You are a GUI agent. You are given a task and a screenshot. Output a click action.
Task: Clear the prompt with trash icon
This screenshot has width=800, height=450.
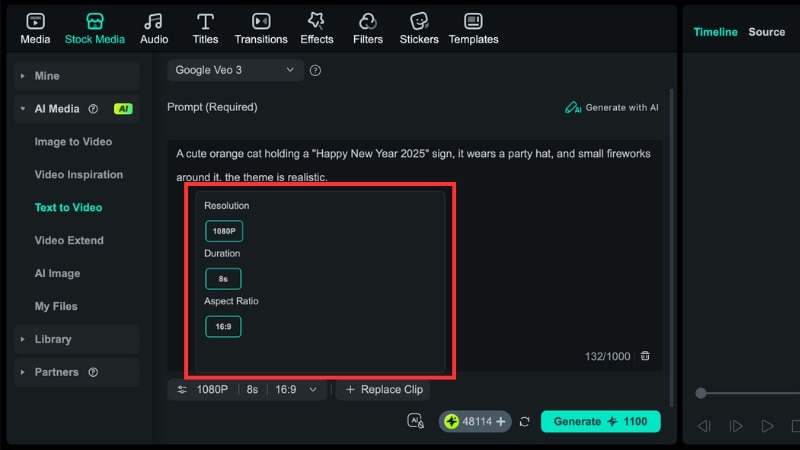[x=645, y=356]
